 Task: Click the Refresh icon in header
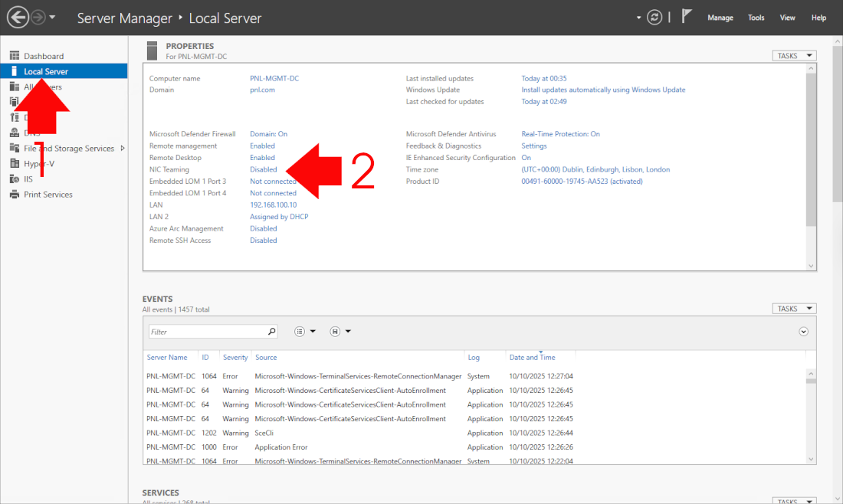(x=654, y=18)
